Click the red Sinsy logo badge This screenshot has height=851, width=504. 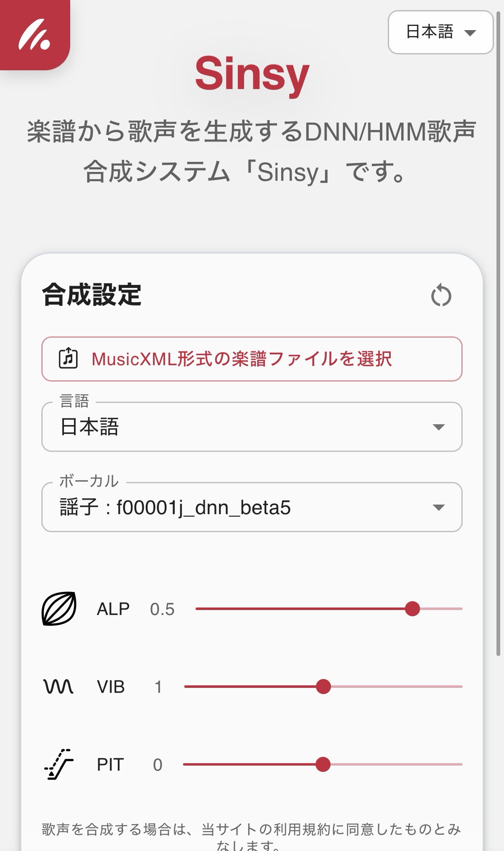coord(34,34)
